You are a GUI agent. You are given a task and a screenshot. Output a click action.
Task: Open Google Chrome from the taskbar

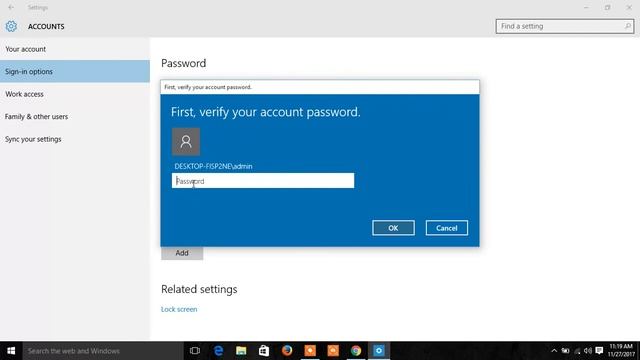356,351
